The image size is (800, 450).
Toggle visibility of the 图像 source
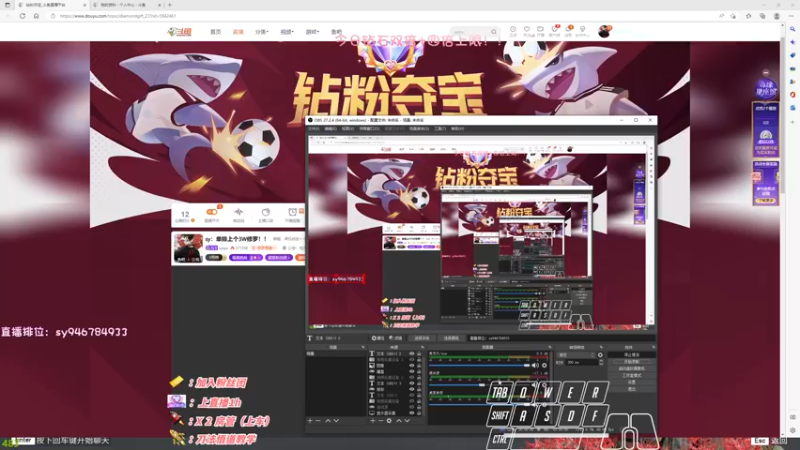pos(412,365)
